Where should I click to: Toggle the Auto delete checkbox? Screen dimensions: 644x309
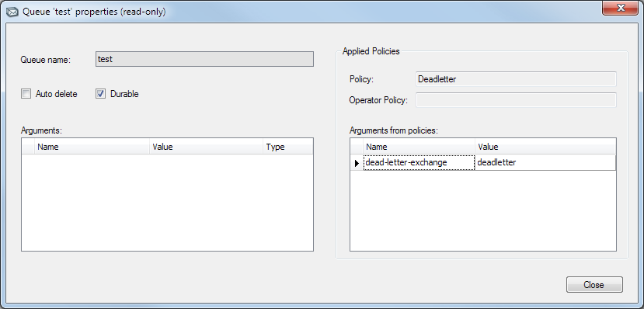[x=26, y=95]
